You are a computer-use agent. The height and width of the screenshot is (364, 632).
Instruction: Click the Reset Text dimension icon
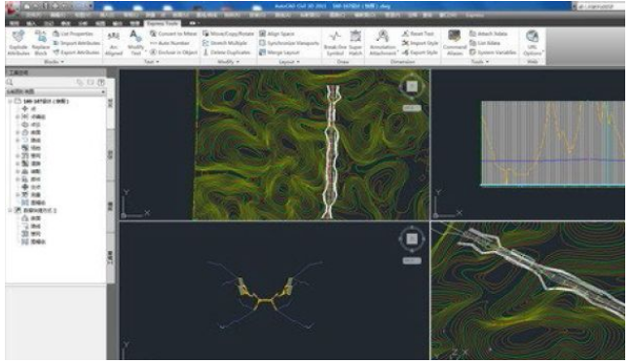pyautogui.click(x=405, y=34)
